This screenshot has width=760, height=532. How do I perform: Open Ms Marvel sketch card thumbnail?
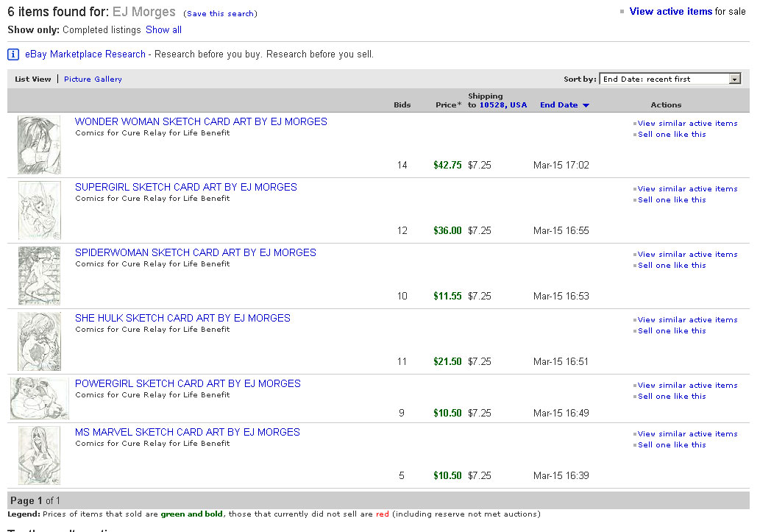pyautogui.click(x=39, y=455)
